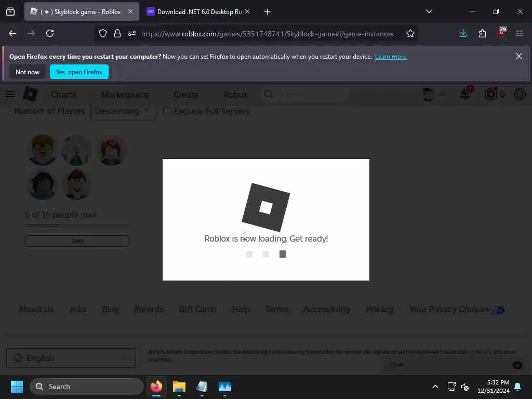Open the Privacy footer link
Screen dimensions: 532x399
[379, 310]
